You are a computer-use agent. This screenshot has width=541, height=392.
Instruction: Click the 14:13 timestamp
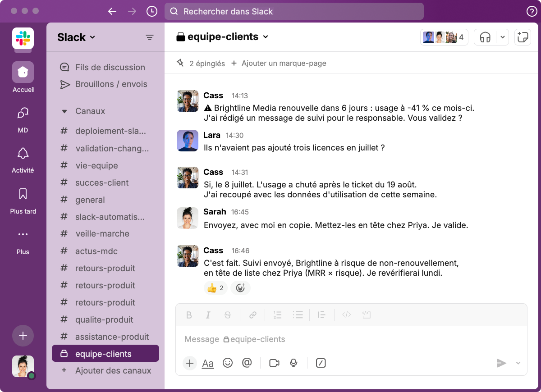click(240, 96)
